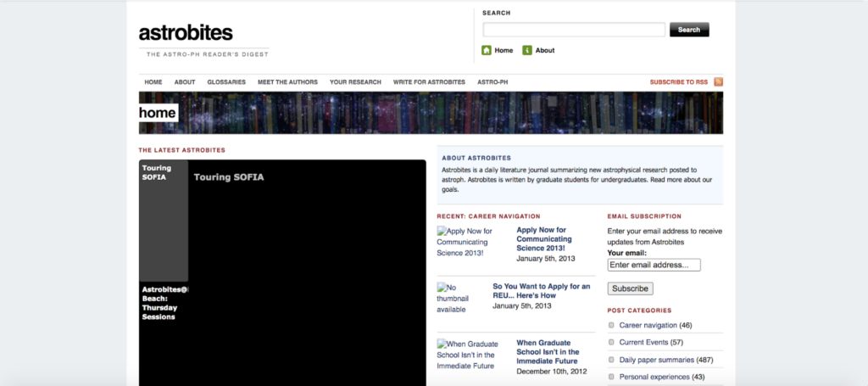Viewport: 868px width, 386px height.
Task: Open Career navigation category link
Action: [648, 325]
